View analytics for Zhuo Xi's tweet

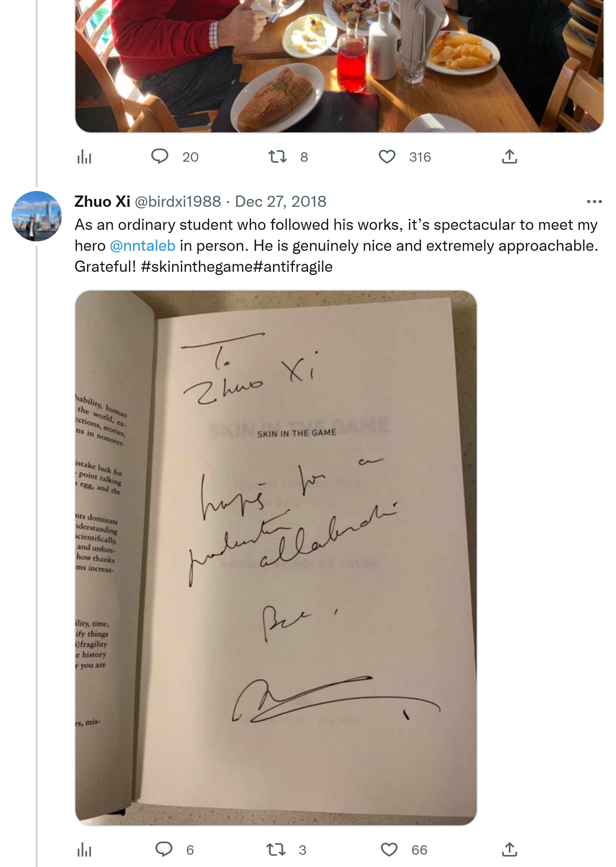(84, 850)
